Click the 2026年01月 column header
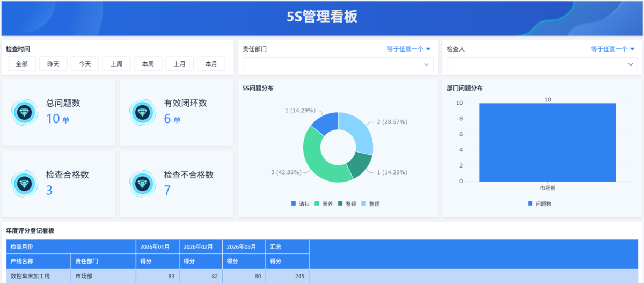 [157, 246]
